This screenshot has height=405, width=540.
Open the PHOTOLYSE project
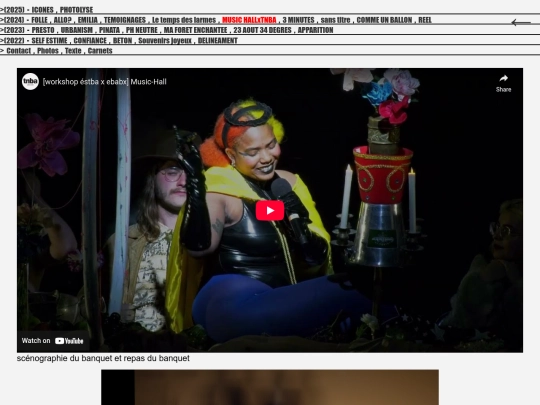(76, 10)
